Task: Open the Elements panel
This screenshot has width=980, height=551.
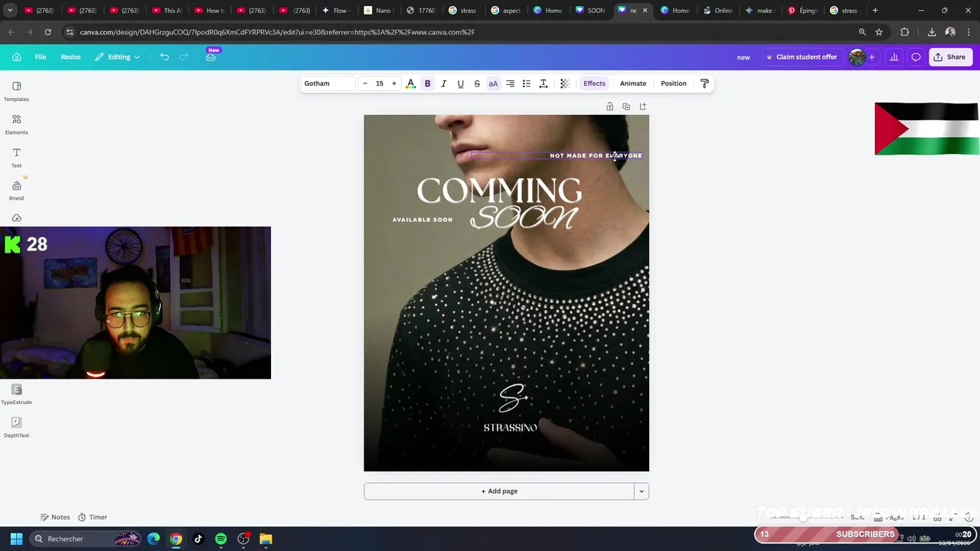Action: (x=16, y=124)
